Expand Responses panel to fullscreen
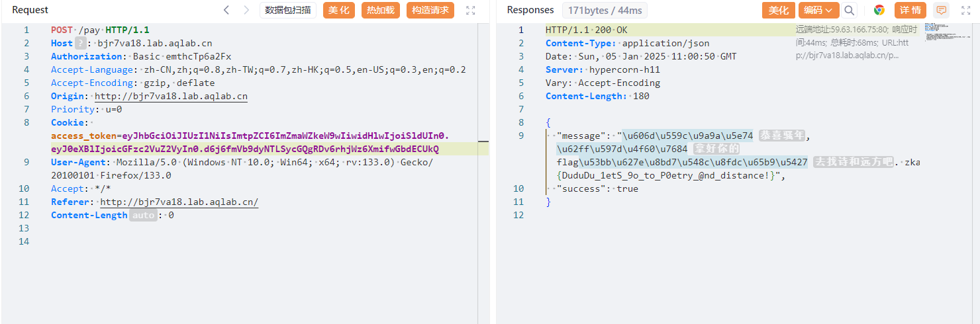The width and height of the screenshot is (980, 324). [965, 10]
